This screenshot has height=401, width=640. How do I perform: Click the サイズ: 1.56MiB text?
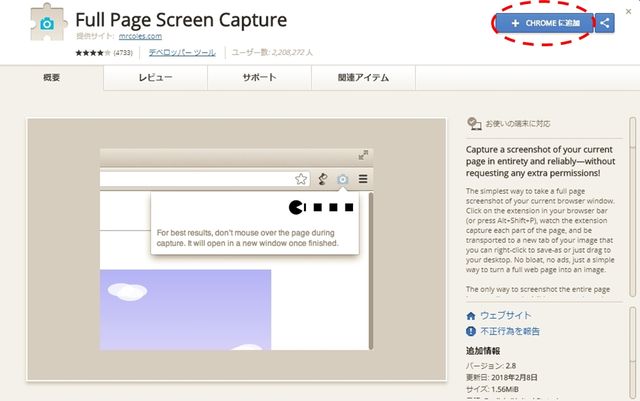492,389
